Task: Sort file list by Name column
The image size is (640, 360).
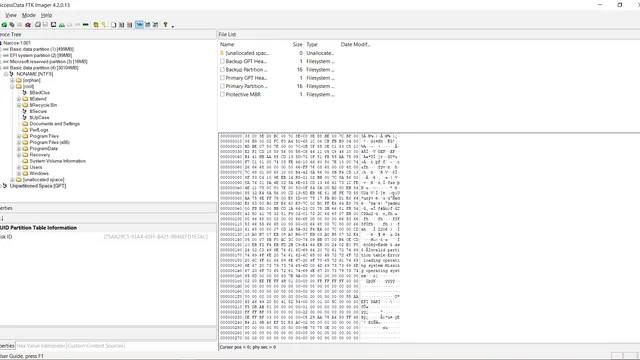Action: point(227,44)
